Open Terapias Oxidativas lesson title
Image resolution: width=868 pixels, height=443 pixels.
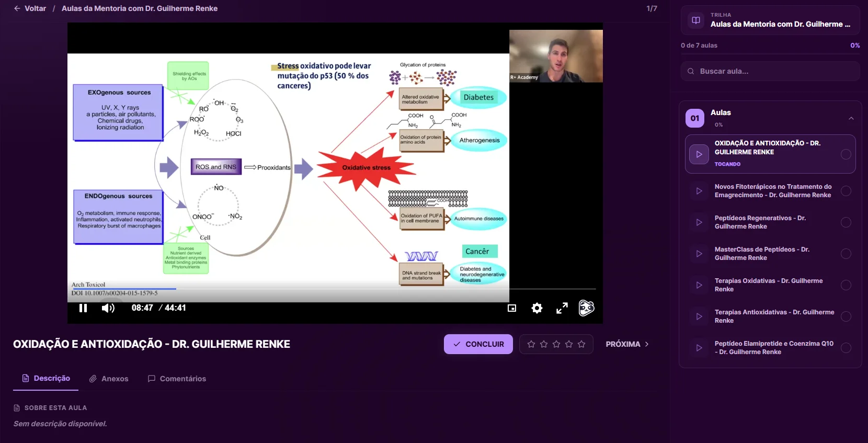(769, 285)
